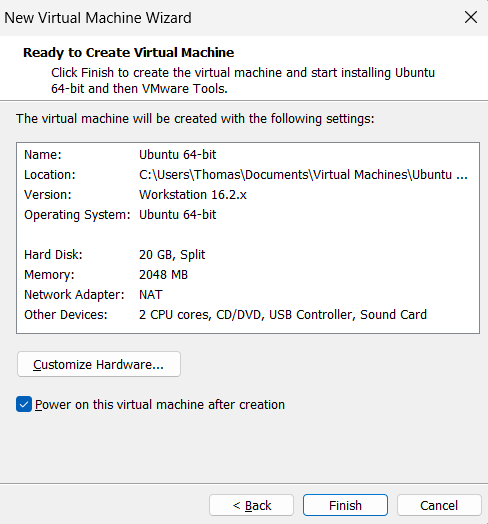Select the Name value Ubuntu 64-bit
Image resolution: width=488 pixels, height=524 pixels.
[x=177, y=155]
